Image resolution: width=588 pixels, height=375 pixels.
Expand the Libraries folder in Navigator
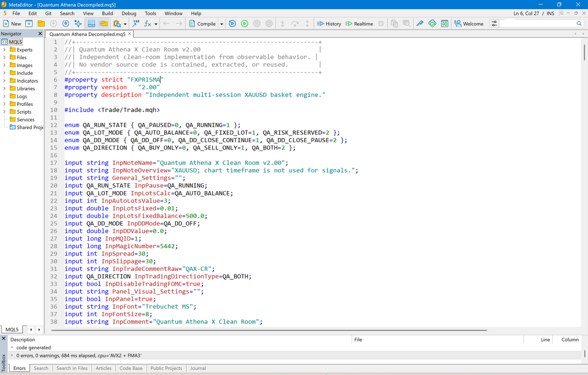4,89
